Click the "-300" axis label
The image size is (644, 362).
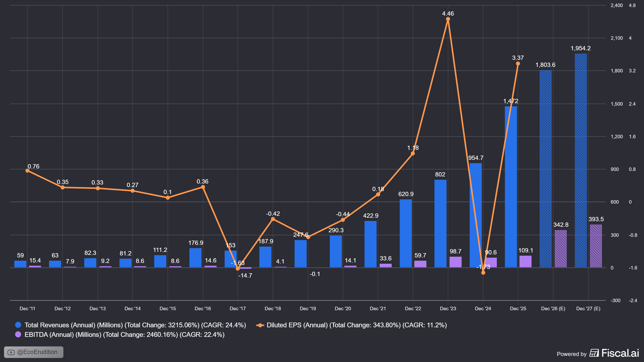[x=615, y=300]
